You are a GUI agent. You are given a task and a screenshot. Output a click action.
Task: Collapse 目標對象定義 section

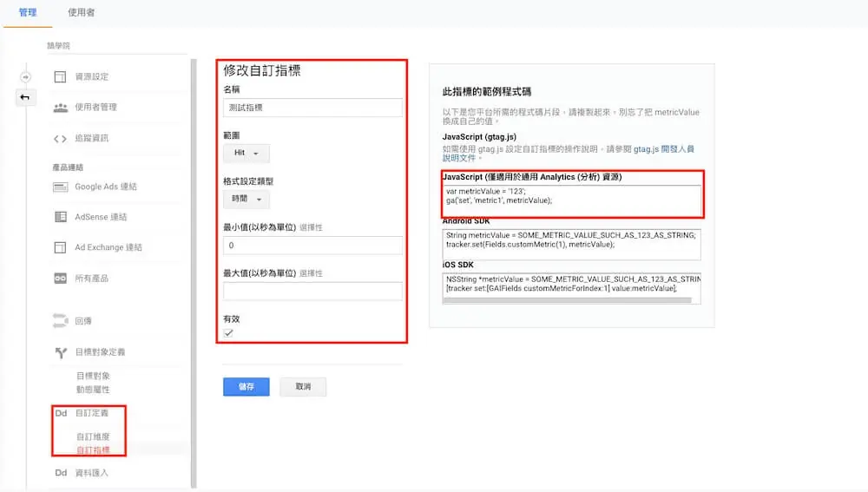coord(100,352)
